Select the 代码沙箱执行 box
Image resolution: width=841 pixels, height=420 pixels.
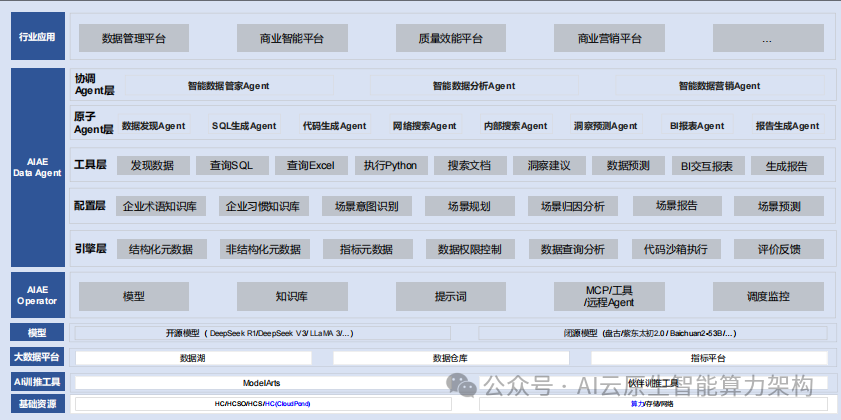(x=676, y=249)
